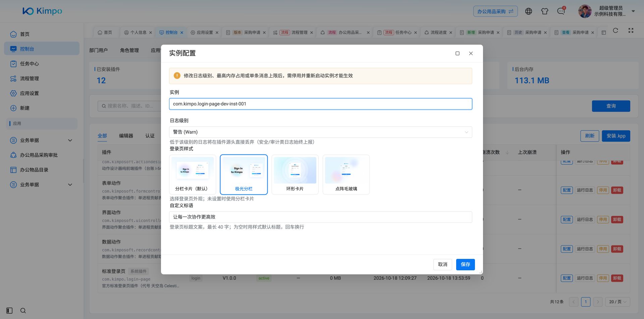Open 流程管理 in the sidebar
The width and height of the screenshot is (644, 319).
click(x=42, y=78)
